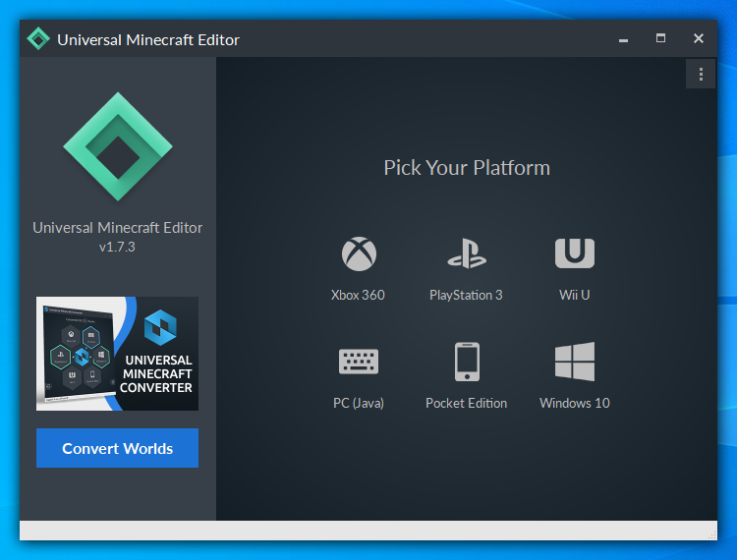Screen dimensions: 737x560
Task: Choose the Pocket Edition phone icon
Action: (466, 362)
